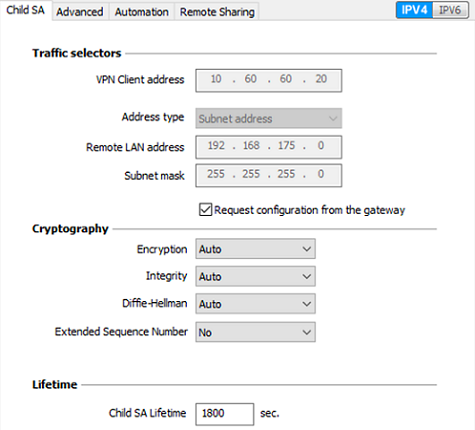Open the Address type combo box
The image size is (475, 430).
click(x=269, y=118)
